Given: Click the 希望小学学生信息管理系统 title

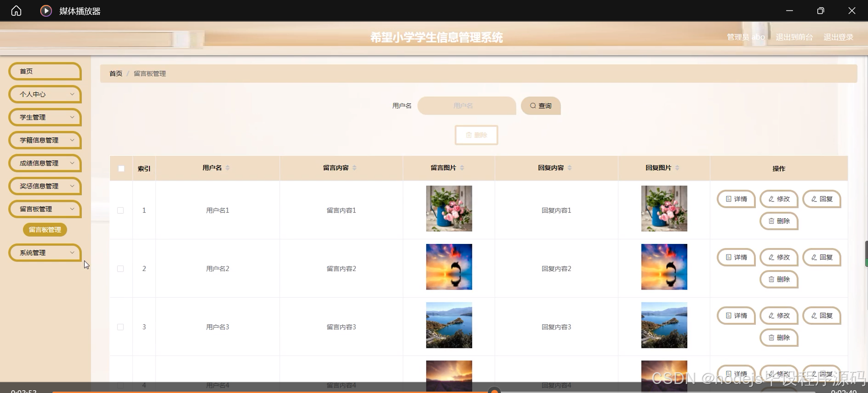Looking at the screenshot, I should [x=436, y=37].
